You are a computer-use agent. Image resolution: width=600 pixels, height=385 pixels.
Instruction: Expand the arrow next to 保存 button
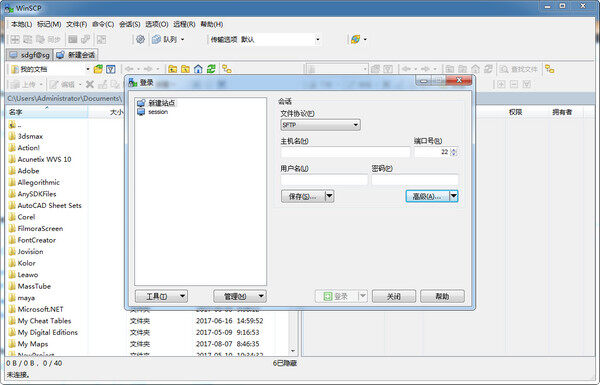(329, 196)
